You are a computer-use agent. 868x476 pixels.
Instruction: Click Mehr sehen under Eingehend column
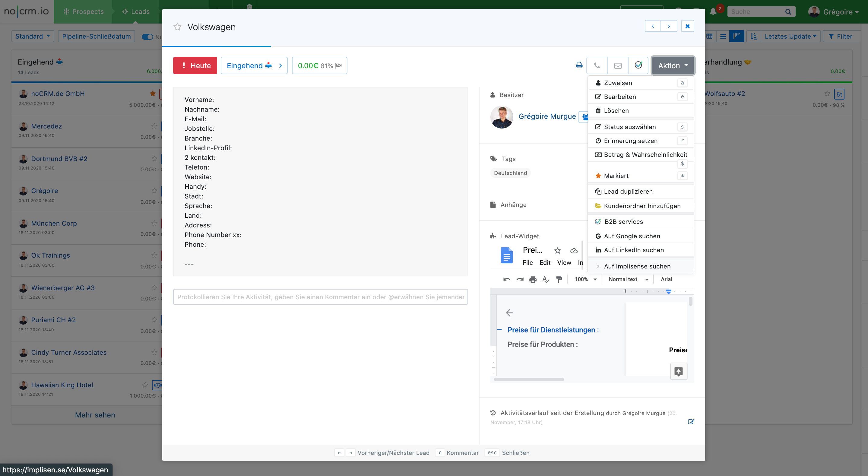[x=95, y=415]
